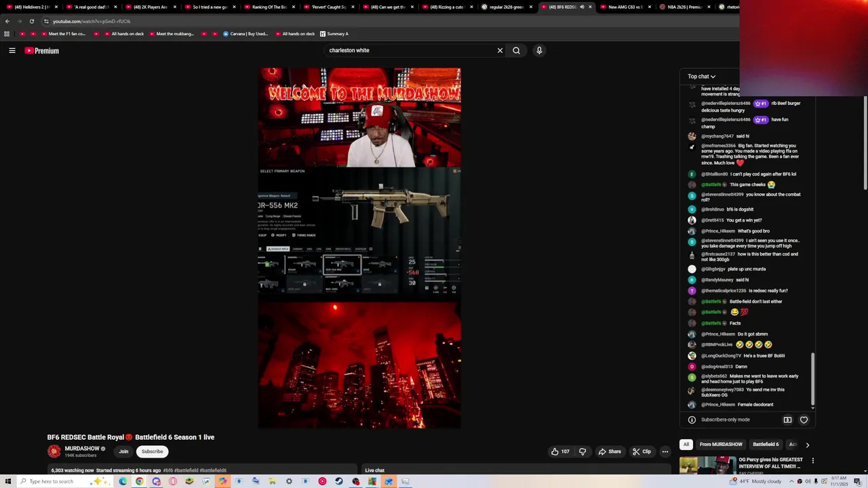Open 'Carvana | Buy Used...' bookmark
This screenshot has width=868, height=488.
[x=245, y=34]
